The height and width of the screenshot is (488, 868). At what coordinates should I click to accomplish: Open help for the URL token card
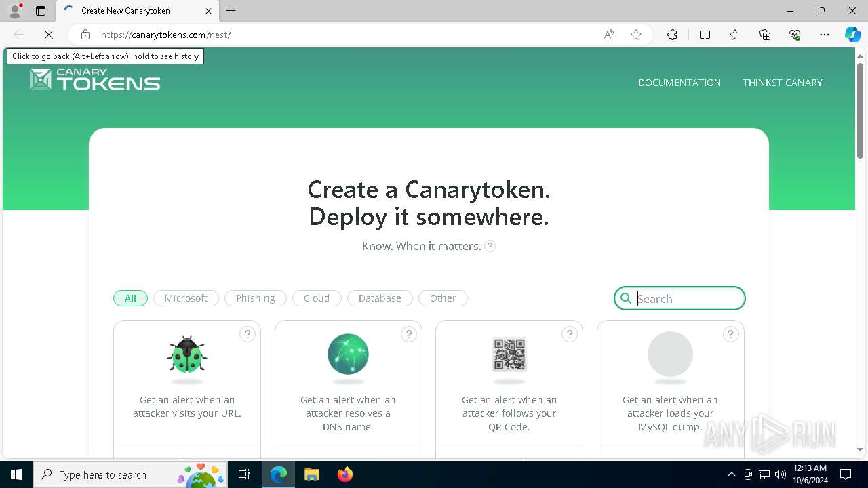(248, 334)
